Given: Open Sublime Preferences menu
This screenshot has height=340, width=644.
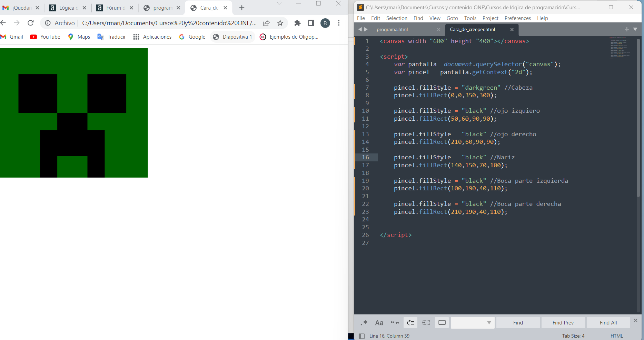Looking at the screenshot, I should [518, 18].
